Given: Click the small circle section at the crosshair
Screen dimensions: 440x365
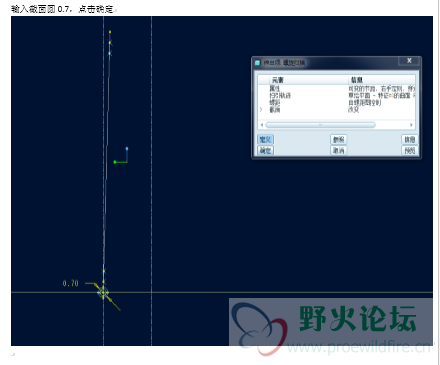Looking at the screenshot, I should (103, 293).
